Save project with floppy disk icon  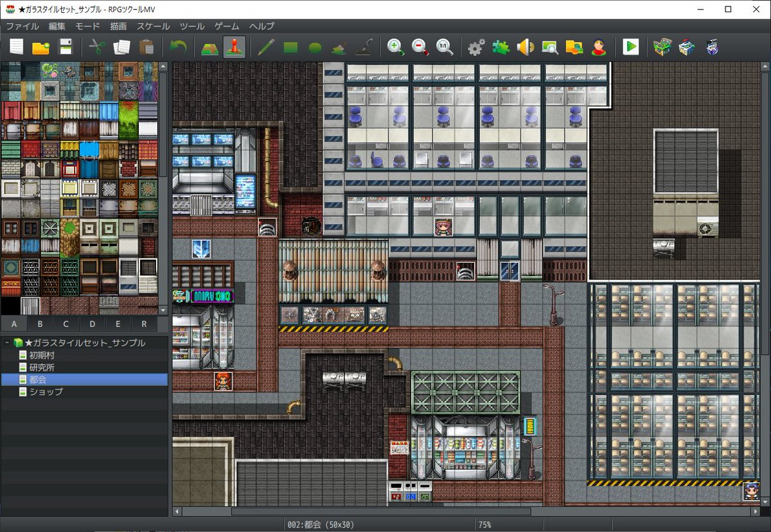(x=66, y=47)
